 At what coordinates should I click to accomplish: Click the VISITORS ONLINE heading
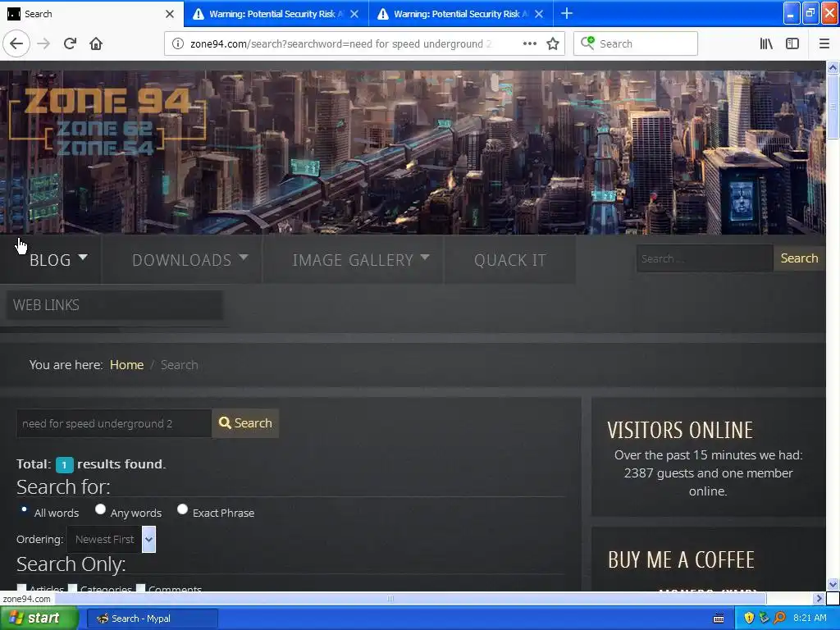tap(680, 430)
